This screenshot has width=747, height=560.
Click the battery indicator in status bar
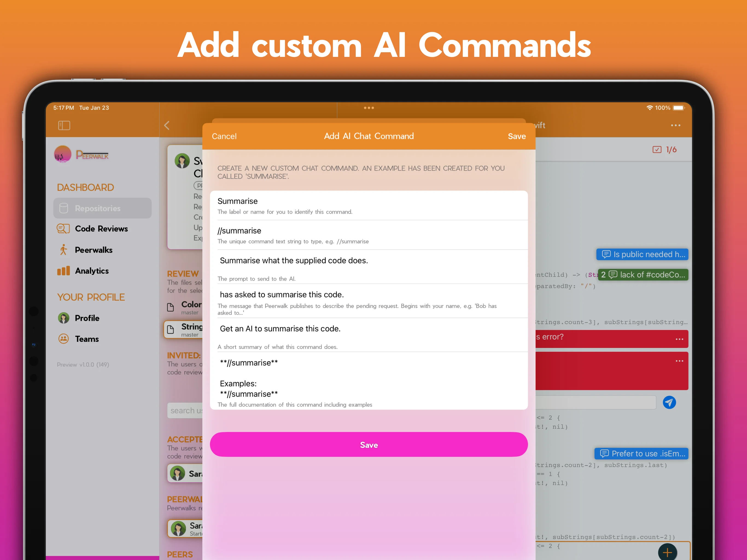click(x=678, y=108)
